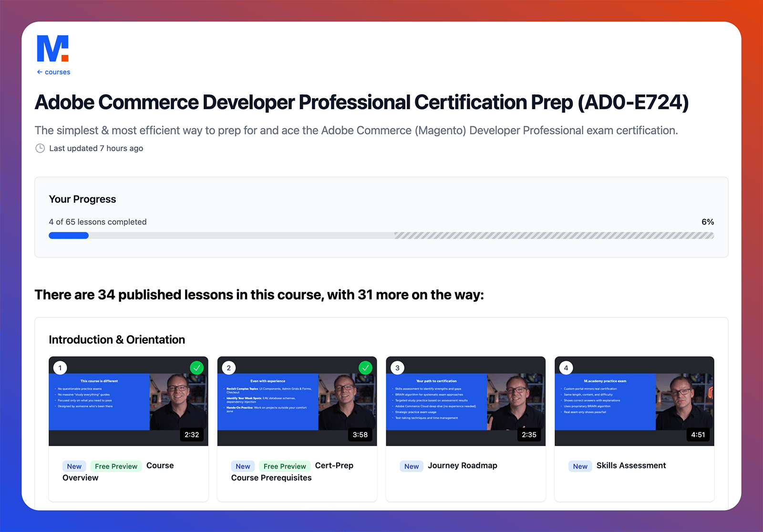Open the Course Overview lesson title
The height and width of the screenshot is (532, 763).
point(118,471)
